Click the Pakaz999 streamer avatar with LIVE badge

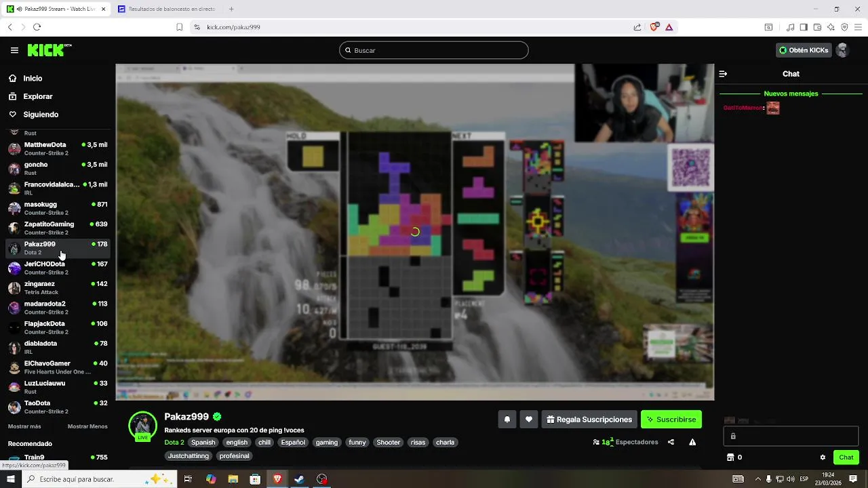[x=142, y=426]
